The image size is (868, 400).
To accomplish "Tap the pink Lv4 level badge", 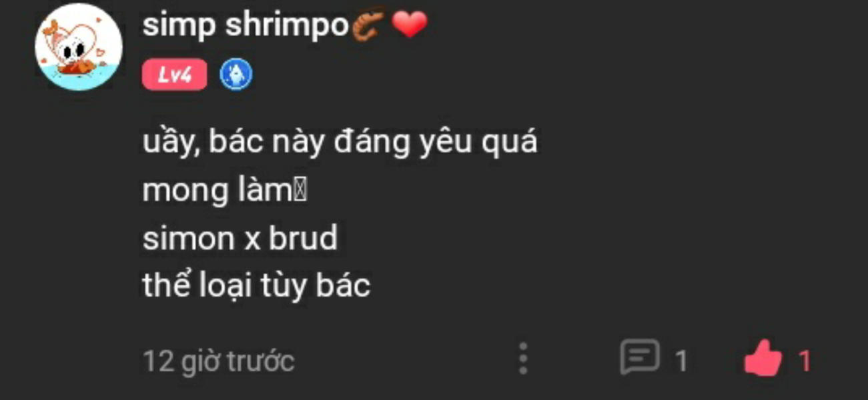I will [x=175, y=75].
